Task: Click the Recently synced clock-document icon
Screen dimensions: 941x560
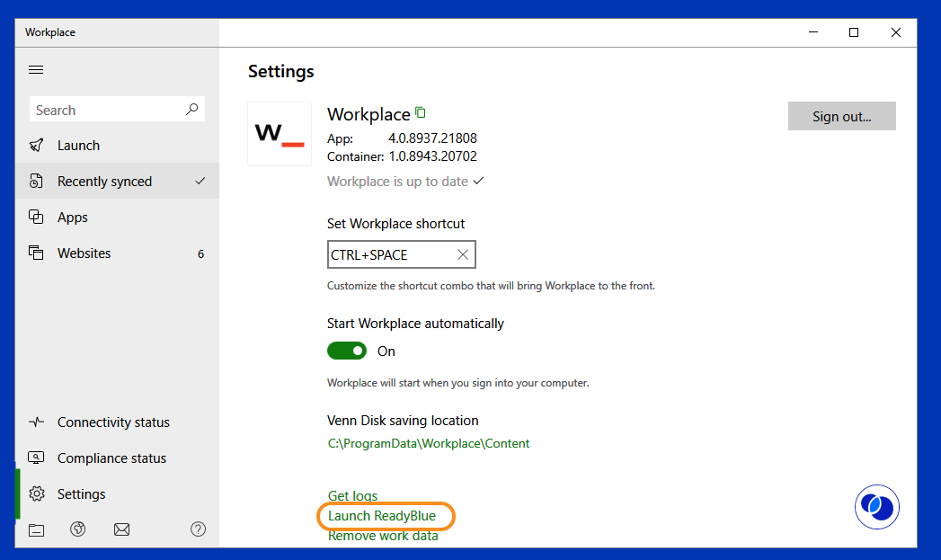Action: tap(37, 182)
